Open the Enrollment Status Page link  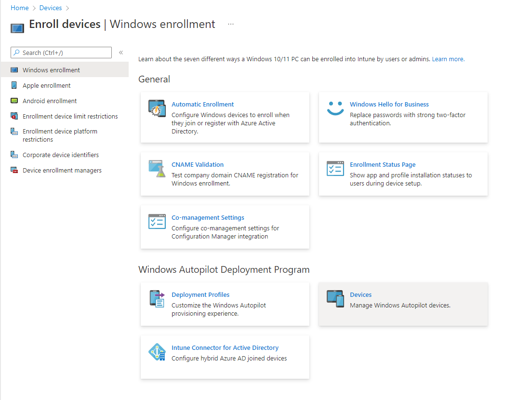[383, 164]
